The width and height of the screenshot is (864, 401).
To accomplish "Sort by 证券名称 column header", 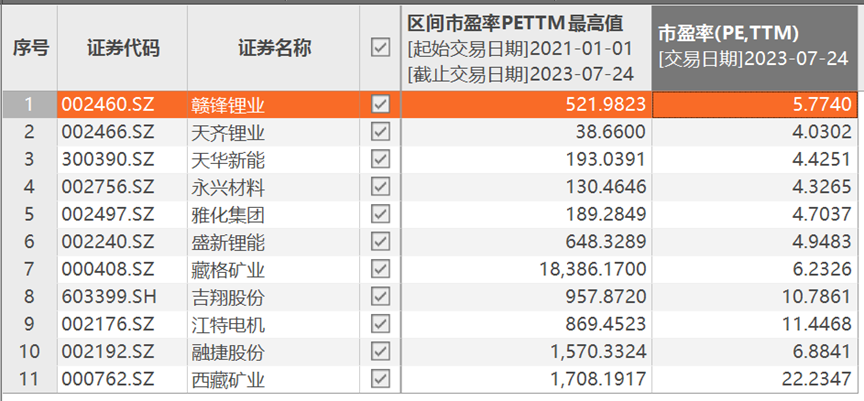I will [x=274, y=48].
